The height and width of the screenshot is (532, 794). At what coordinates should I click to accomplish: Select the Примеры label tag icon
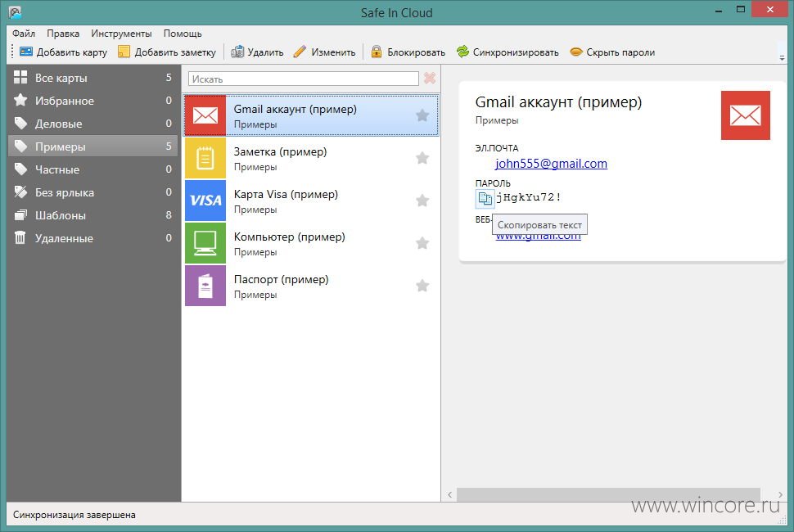point(20,147)
